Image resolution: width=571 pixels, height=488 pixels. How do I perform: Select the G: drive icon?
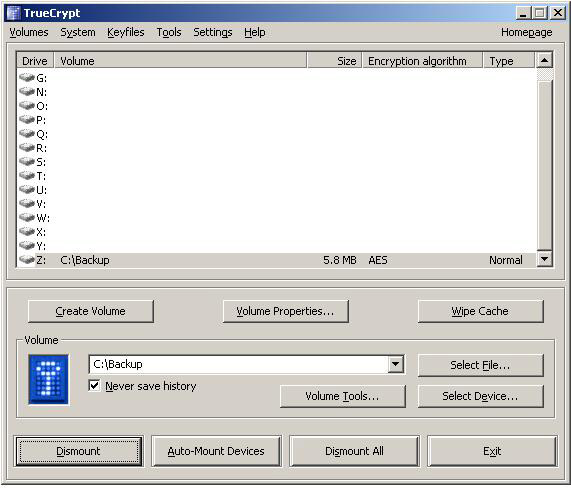coord(27,78)
